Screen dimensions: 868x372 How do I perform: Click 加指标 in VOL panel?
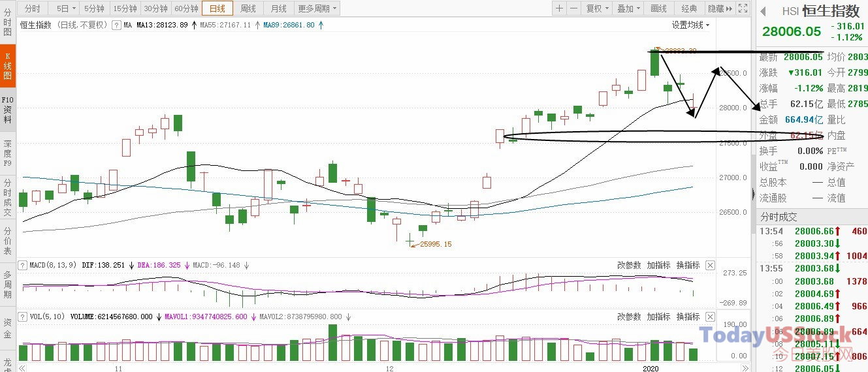[x=658, y=317]
